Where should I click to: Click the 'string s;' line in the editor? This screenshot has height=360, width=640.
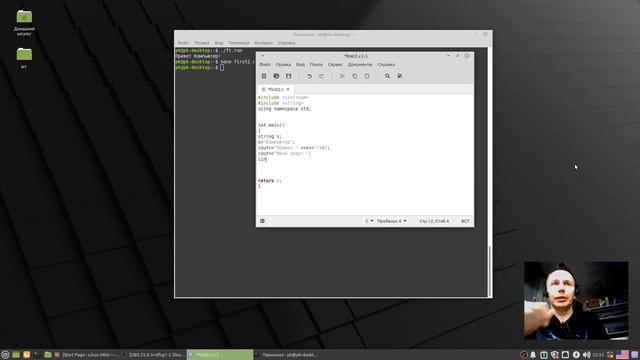270,136
